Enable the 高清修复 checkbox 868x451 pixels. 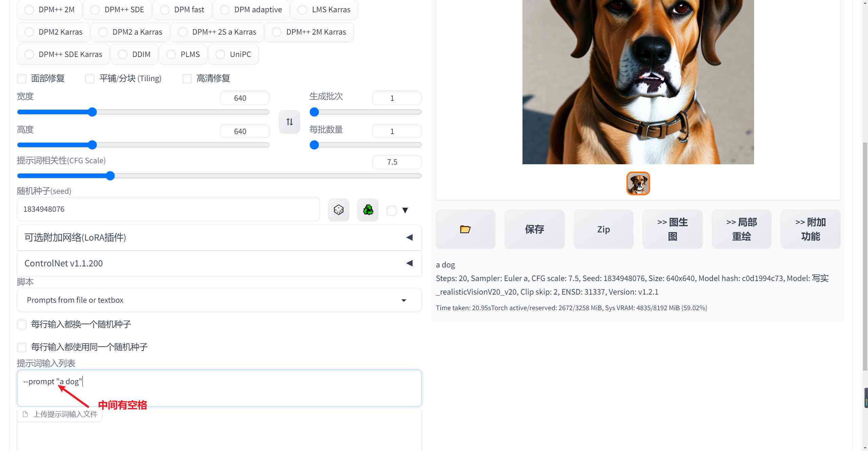coord(187,79)
